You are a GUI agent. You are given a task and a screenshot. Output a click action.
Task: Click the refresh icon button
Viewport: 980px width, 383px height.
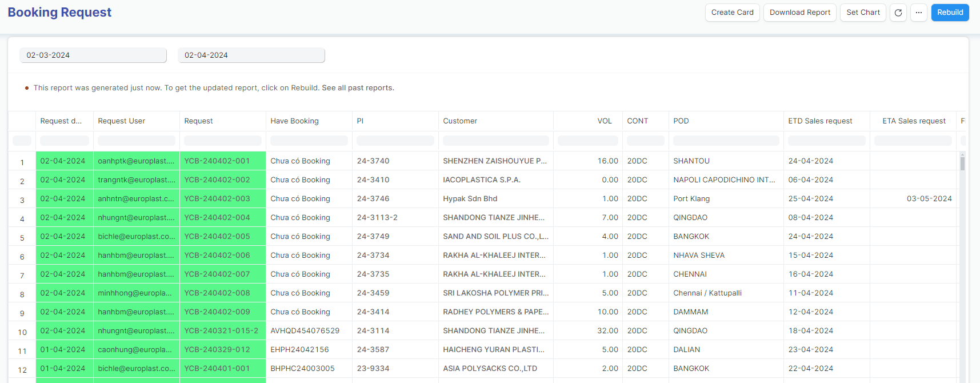point(898,13)
